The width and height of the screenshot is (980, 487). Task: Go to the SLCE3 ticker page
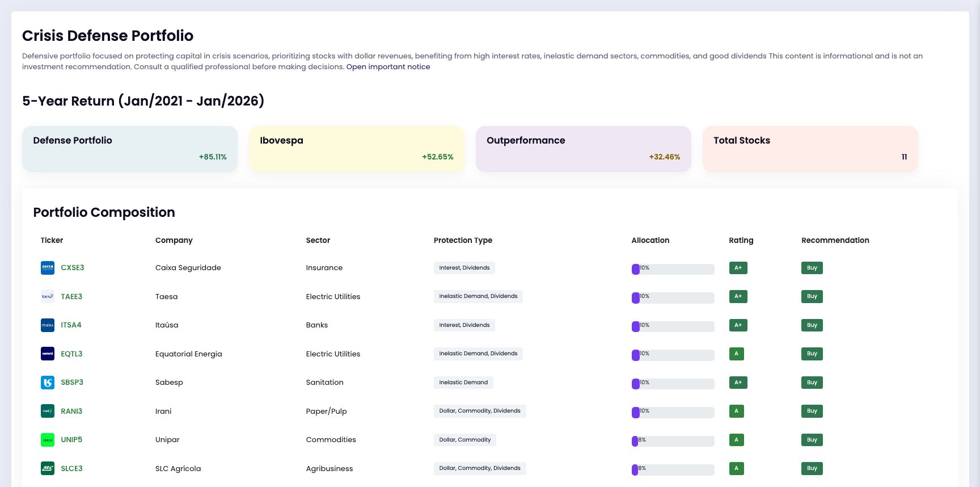coord(71,468)
